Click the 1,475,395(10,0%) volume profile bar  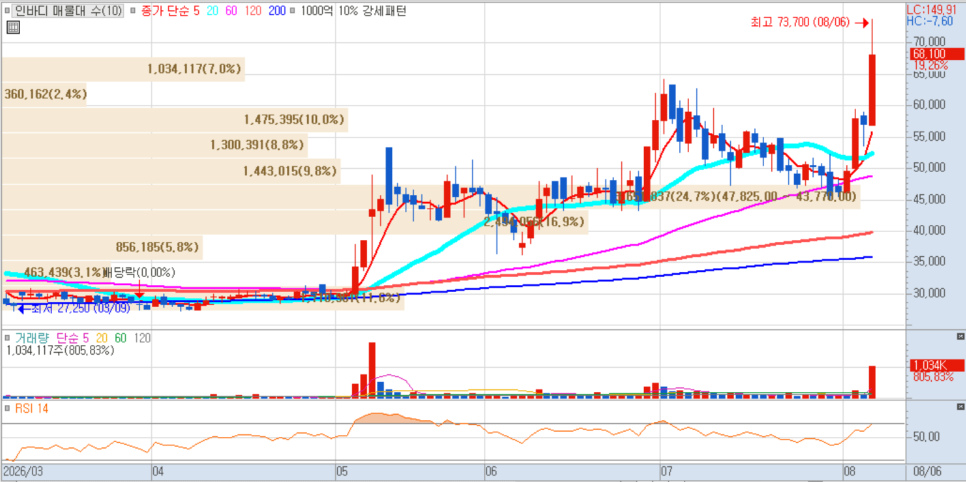pyautogui.click(x=175, y=120)
